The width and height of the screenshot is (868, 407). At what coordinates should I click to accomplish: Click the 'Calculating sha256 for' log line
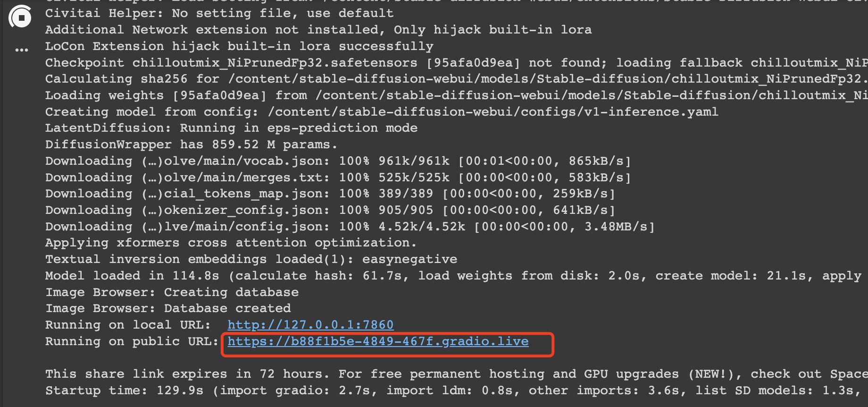tap(457, 79)
